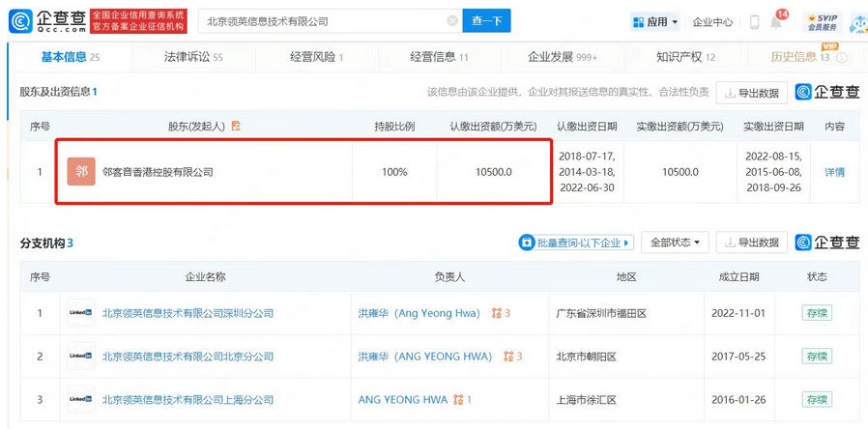This screenshot has height=429, width=868.
Task: Click relation icon 3 in Beijing row
Action: pyautogui.click(x=513, y=357)
